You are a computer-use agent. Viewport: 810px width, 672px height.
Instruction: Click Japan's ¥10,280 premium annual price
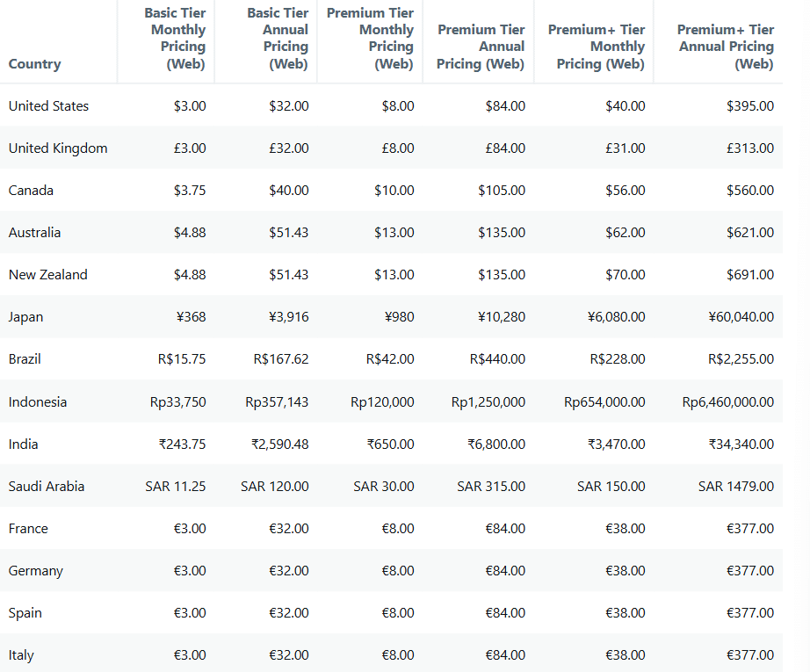click(502, 317)
